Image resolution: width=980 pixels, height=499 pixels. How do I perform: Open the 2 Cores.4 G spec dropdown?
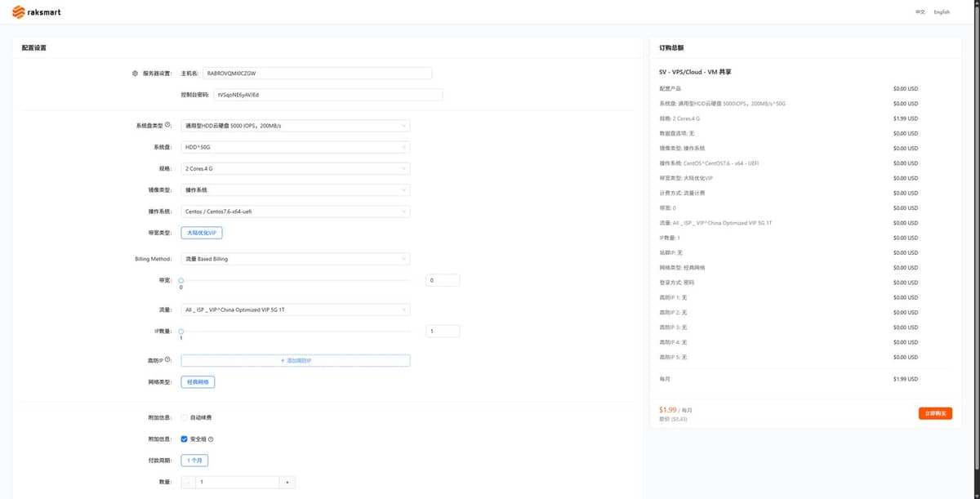[296, 168]
